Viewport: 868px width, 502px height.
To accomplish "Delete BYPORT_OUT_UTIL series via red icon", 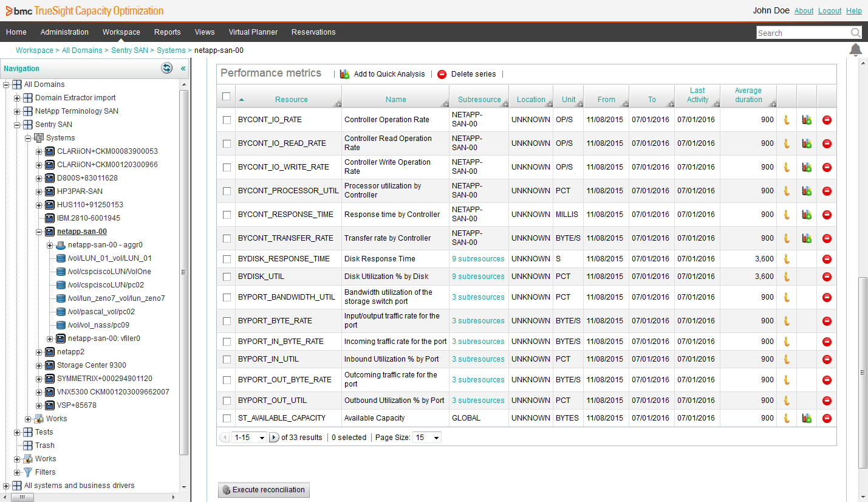I will tap(827, 401).
